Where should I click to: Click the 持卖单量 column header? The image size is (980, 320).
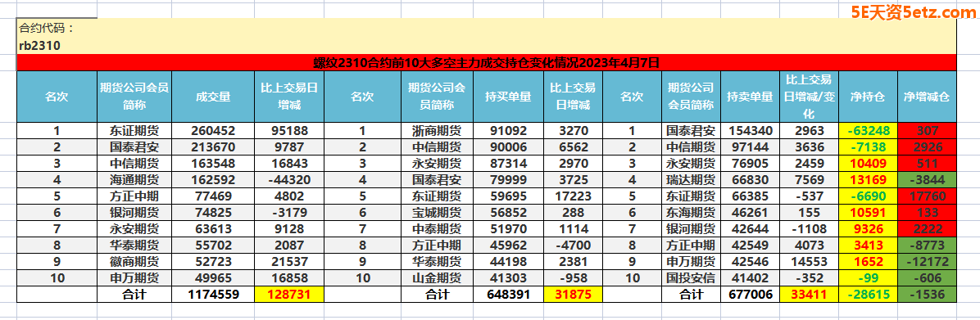(x=750, y=97)
